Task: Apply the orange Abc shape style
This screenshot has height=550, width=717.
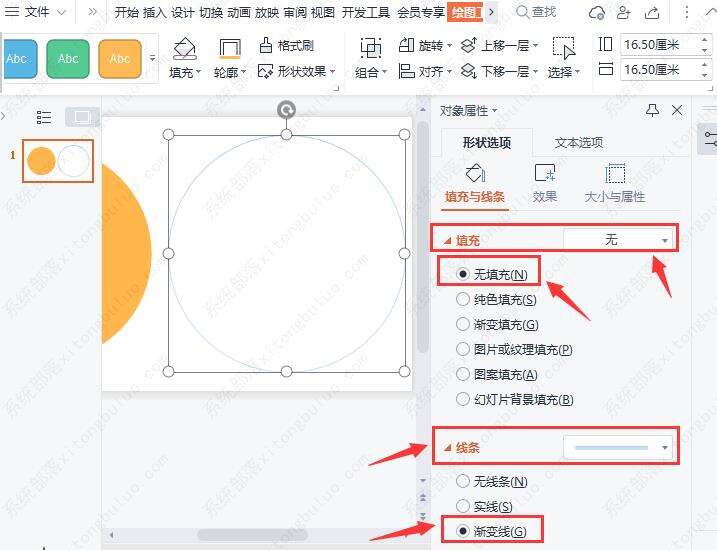Action: point(120,59)
